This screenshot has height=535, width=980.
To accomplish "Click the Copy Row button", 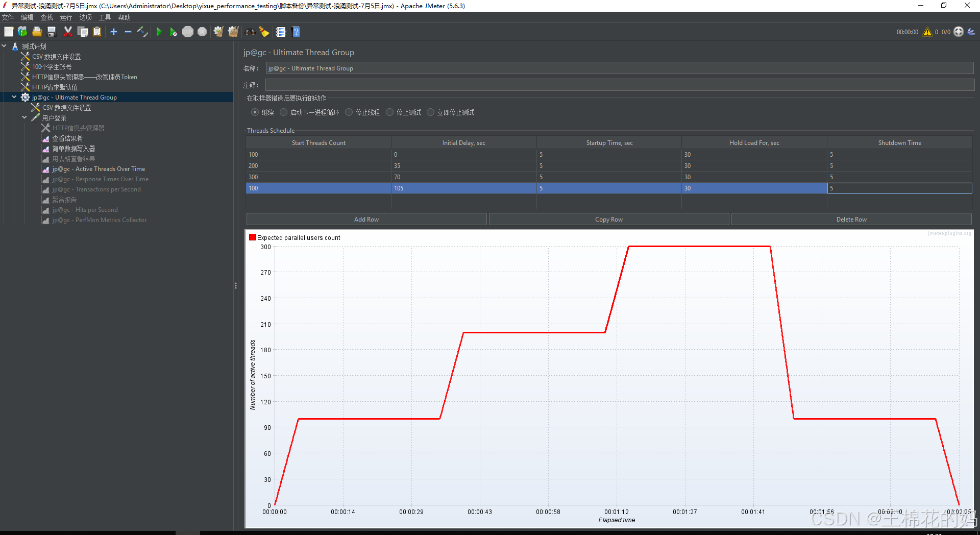I will point(609,219).
